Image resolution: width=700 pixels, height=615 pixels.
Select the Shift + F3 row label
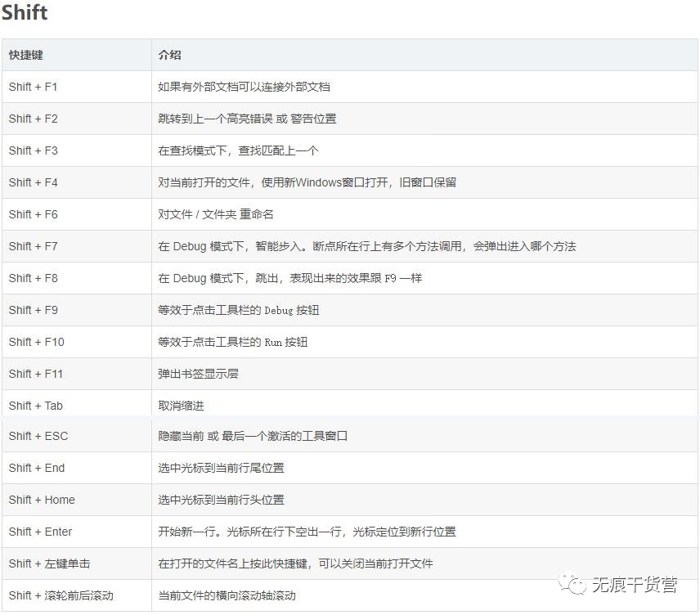[x=33, y=150]
